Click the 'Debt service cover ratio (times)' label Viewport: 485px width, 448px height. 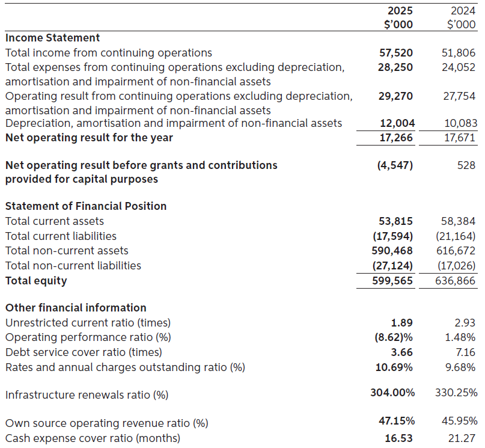[x=84, y=352]
